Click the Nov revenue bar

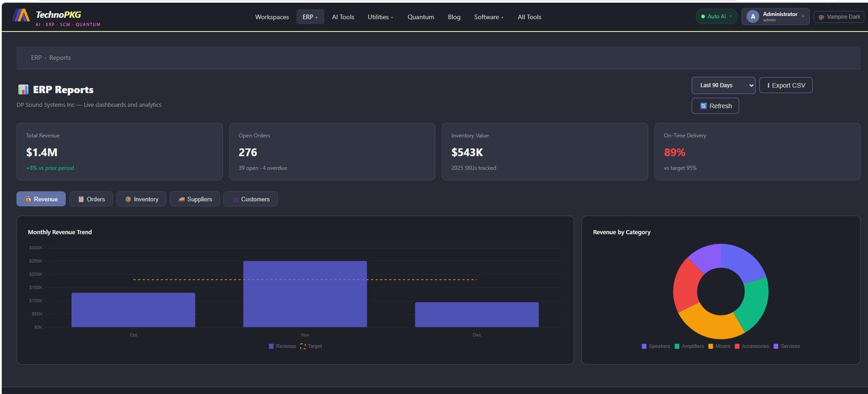(305, 294)
